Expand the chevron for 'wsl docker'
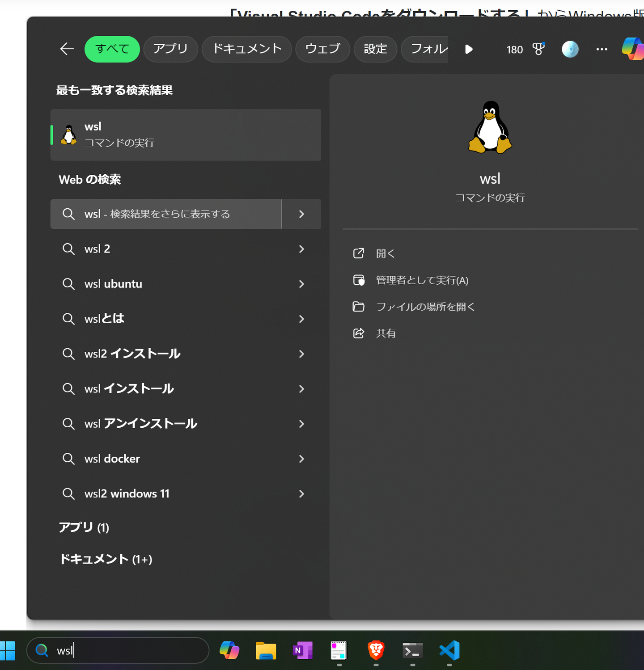 pos(301,459)
